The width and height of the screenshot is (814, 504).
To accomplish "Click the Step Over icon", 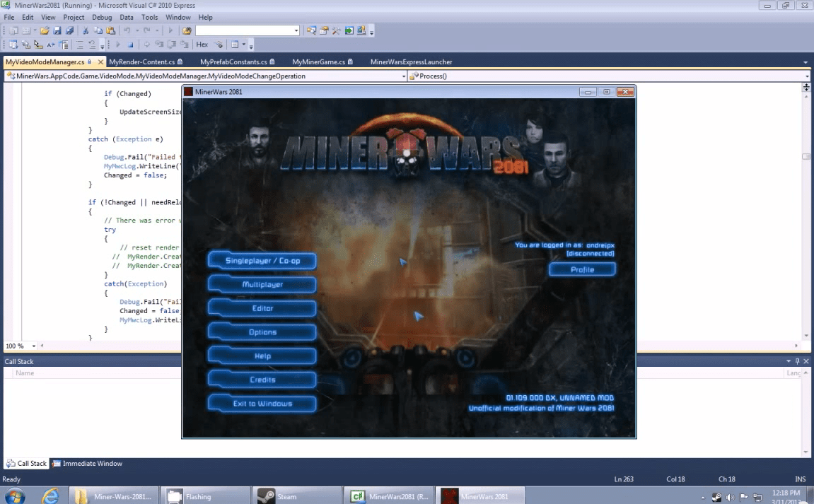I will pyautogui.click(x=171, y=45).
